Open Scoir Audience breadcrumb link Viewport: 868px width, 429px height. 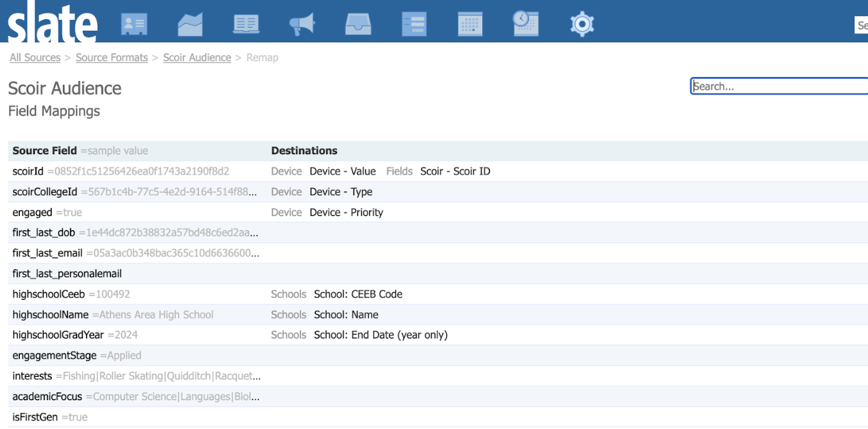[x=197, y=58]
